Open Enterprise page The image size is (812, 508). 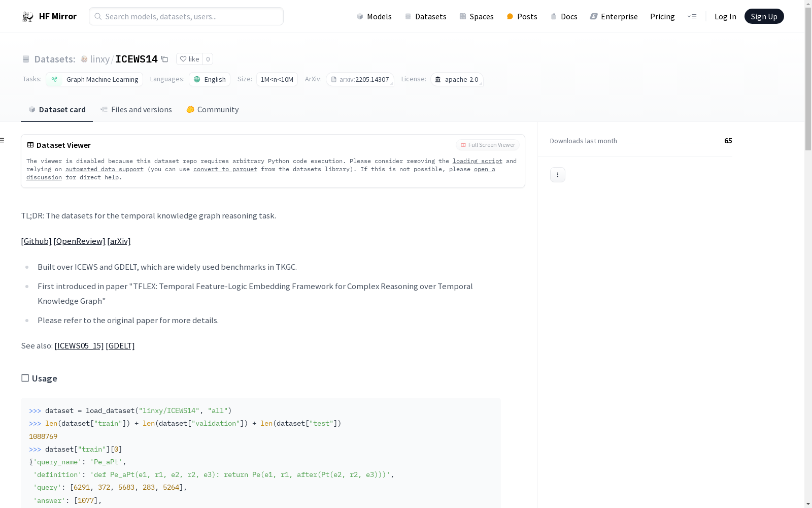tap(614, 16)
